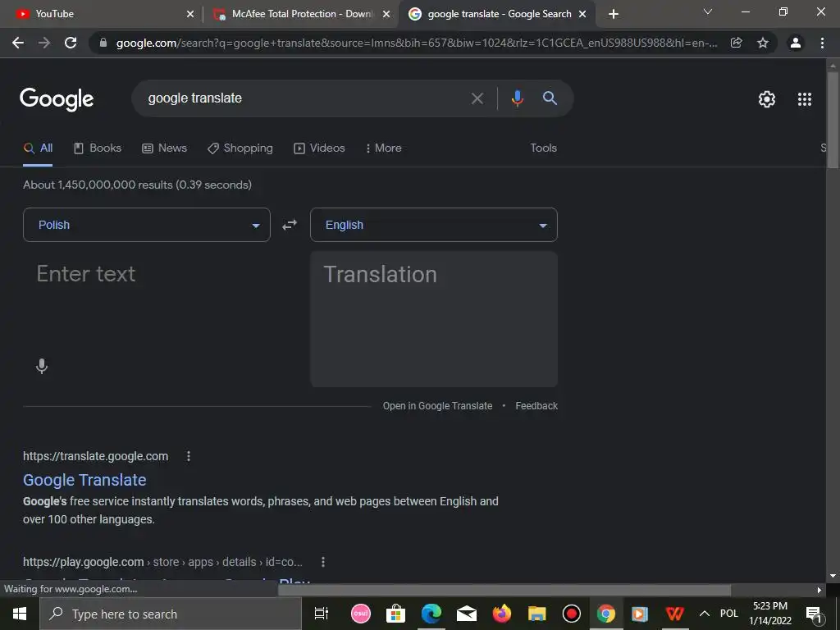840x630 pixels.
Task: Click the Translation output box
Action: point(434,319)
